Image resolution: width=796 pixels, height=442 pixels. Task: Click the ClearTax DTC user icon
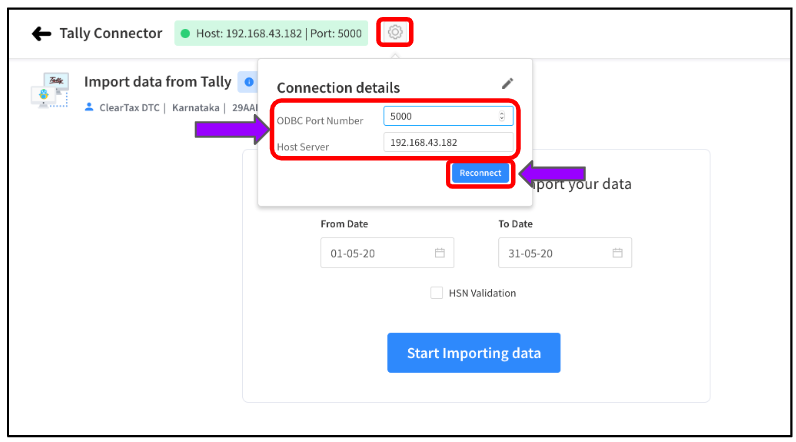[x=89, y=107]
